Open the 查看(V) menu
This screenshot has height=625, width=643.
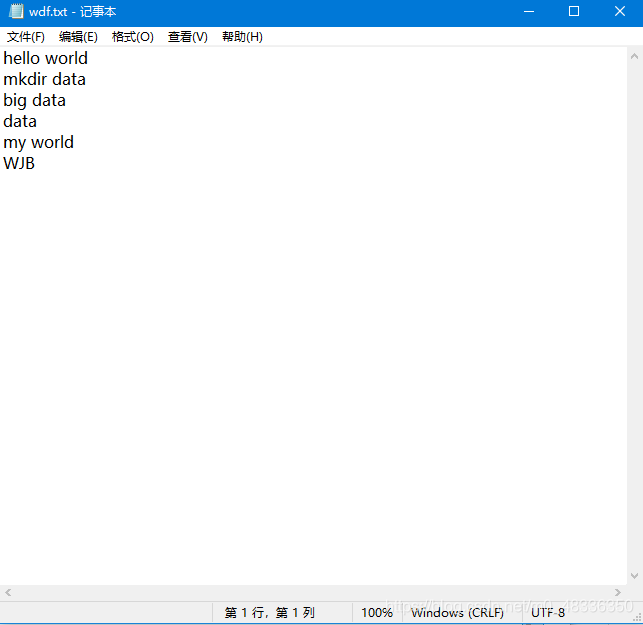(x=187, y=37)
